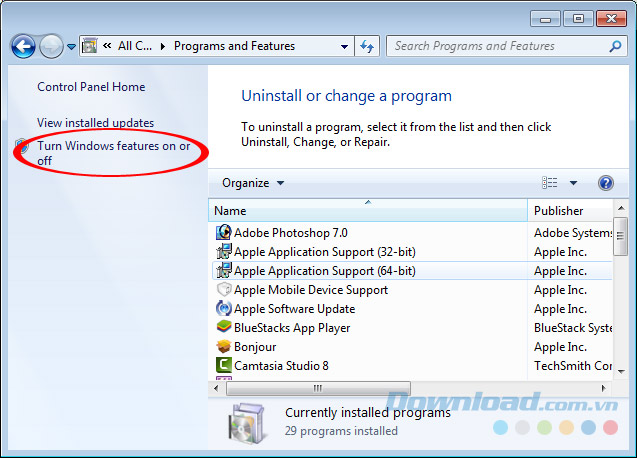637x458 pixels.
Task: Click the BlueStacks App Player icon
Action: click(x=223, y=327)
